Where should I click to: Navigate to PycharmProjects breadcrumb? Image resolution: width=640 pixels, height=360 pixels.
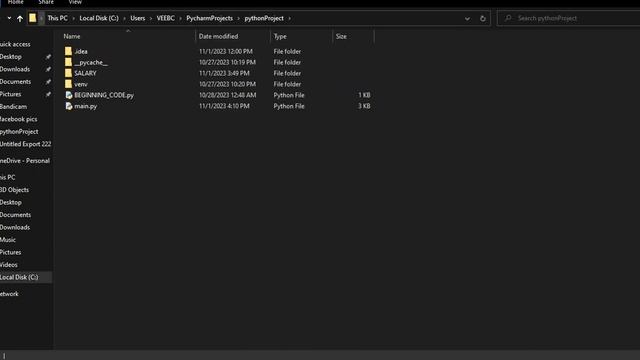tap(209, 18)
